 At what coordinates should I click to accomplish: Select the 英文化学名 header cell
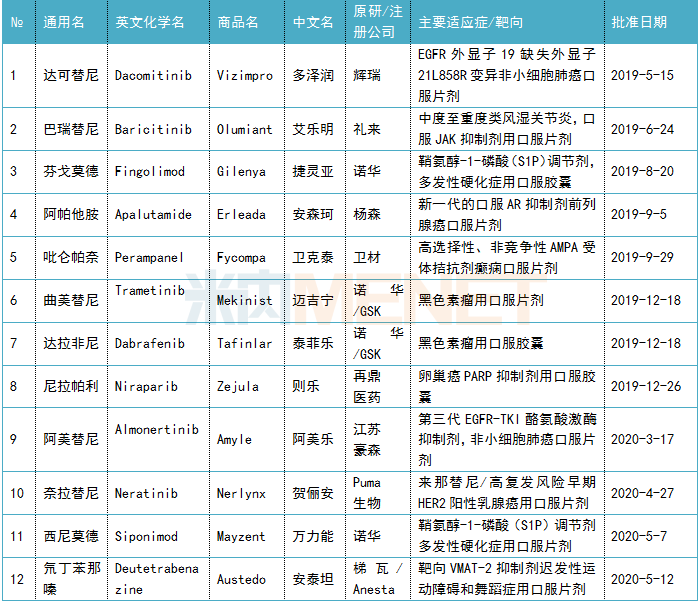coord(152,22)
